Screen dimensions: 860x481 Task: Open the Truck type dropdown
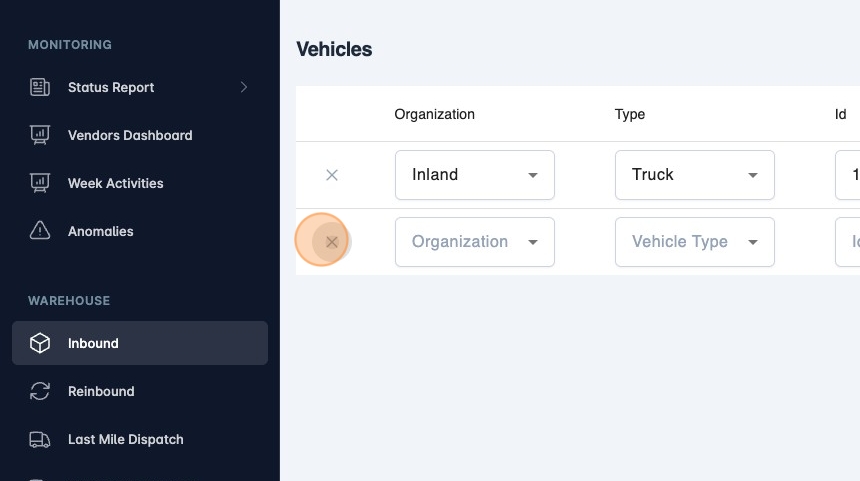click(x=694, y=175)
